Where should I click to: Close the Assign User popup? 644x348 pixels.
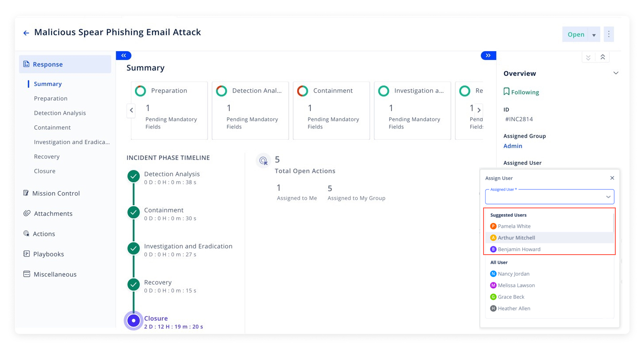(612, 178)
